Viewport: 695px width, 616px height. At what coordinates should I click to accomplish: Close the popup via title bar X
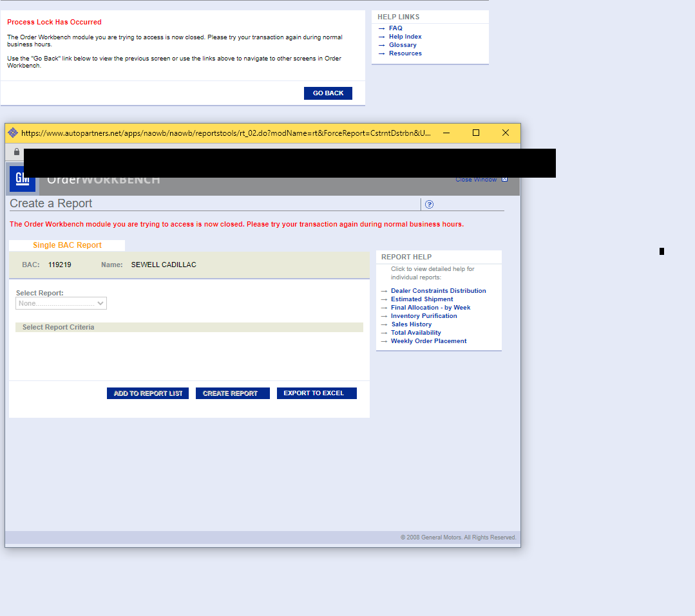506,133
